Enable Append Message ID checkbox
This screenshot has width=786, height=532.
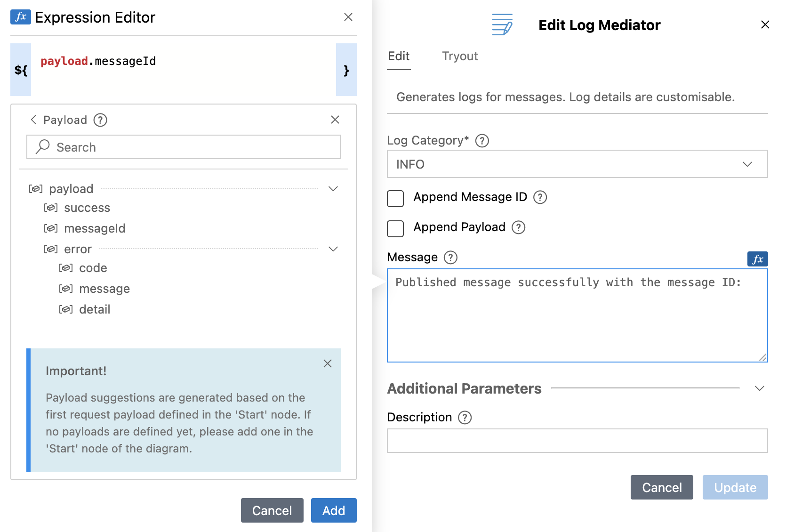click(x=395, y=198)
